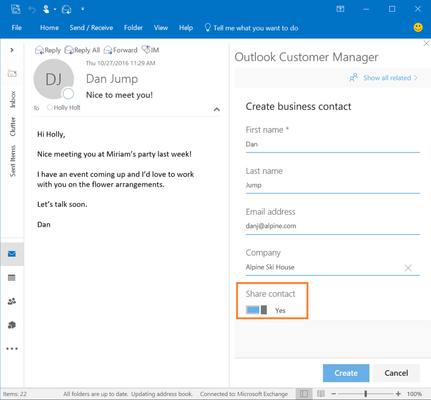Click the Email address input field
This screenshot has height=400, width=431.
pyautogui.click(x=333, y=226)
